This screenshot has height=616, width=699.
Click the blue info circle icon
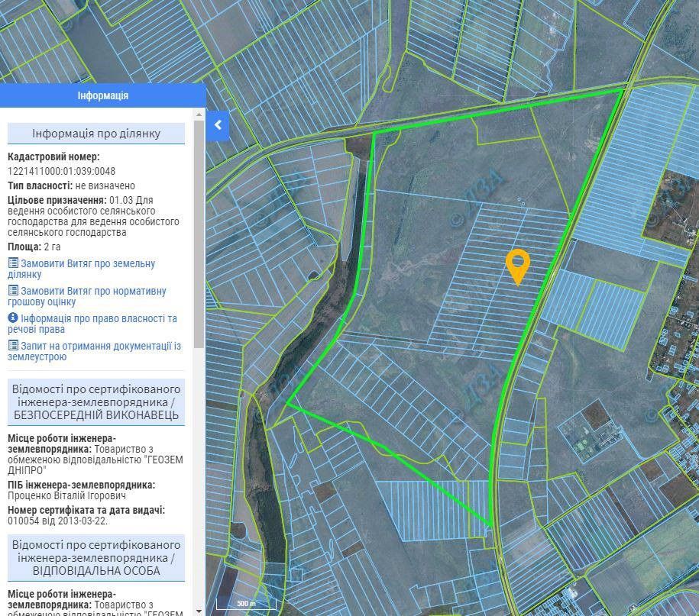point(13,318)
